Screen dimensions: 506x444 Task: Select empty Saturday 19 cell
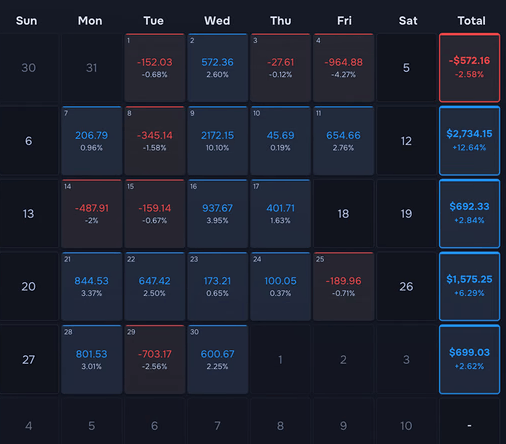[407, 214]
